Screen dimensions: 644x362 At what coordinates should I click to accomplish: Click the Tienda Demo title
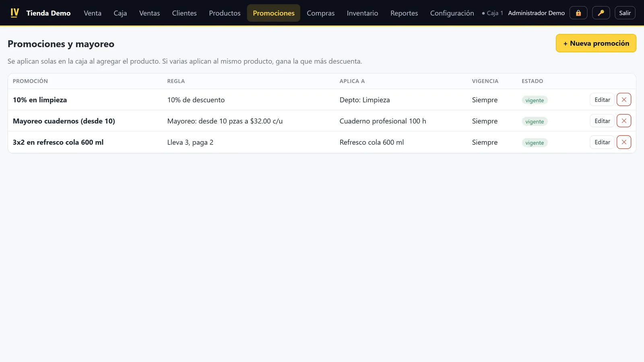click(x=48, y=13)
